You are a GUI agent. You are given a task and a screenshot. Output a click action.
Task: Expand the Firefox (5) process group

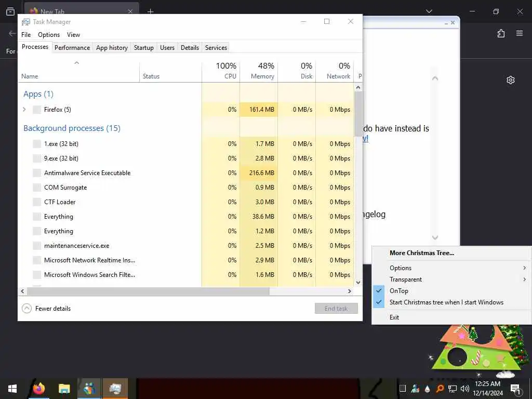(x=24, y=110)
